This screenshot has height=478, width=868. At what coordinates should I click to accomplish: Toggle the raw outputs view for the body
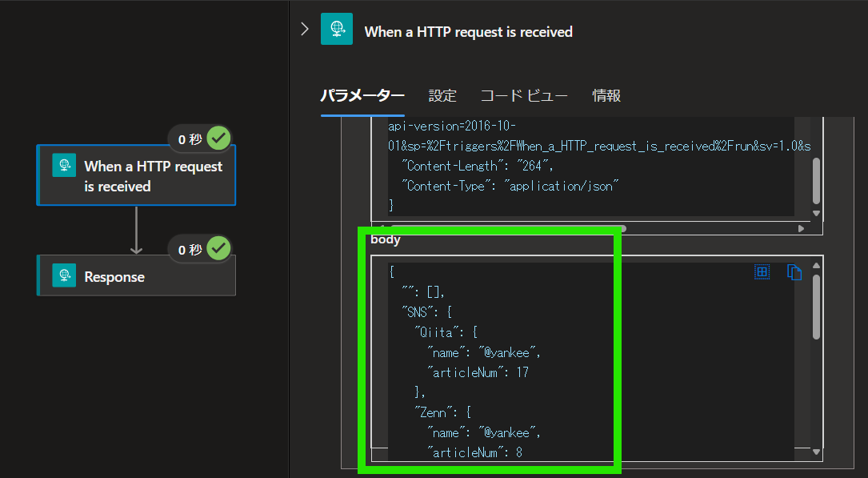762,272
